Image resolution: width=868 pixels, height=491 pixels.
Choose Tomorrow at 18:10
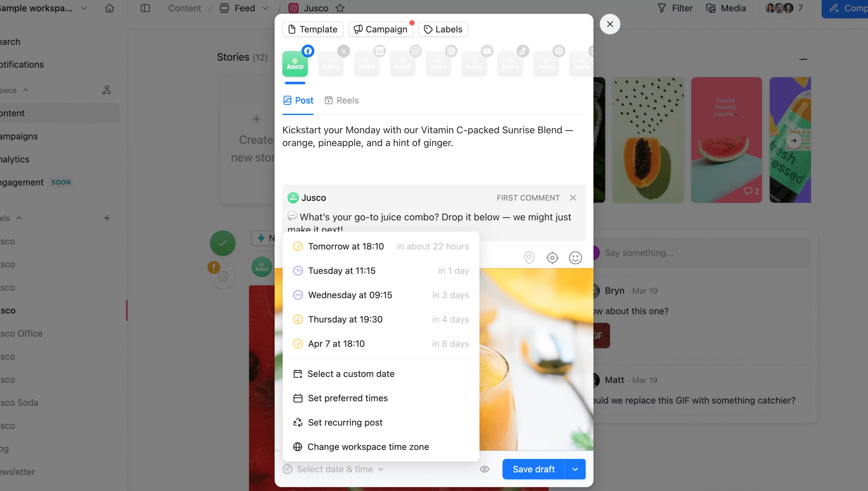pos(381,247)
